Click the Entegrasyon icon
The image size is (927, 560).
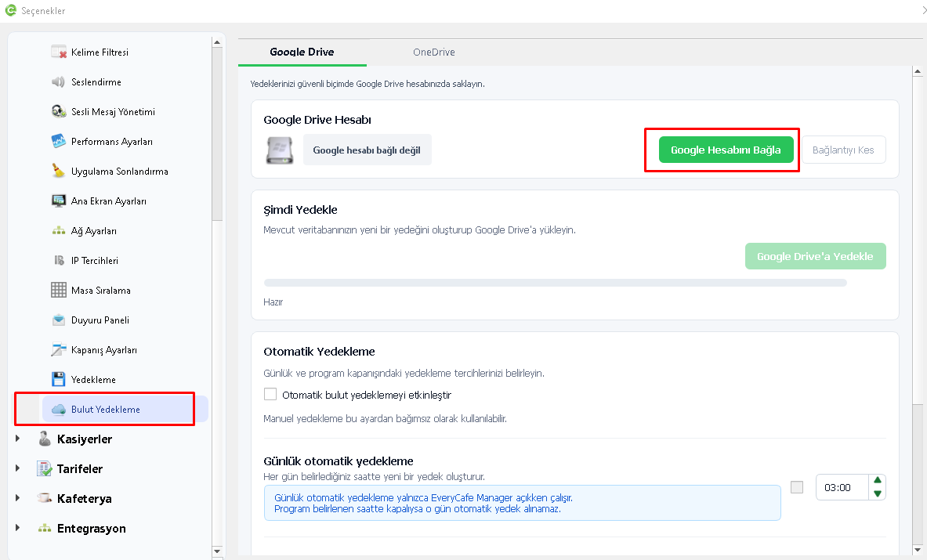click(45, 528)
